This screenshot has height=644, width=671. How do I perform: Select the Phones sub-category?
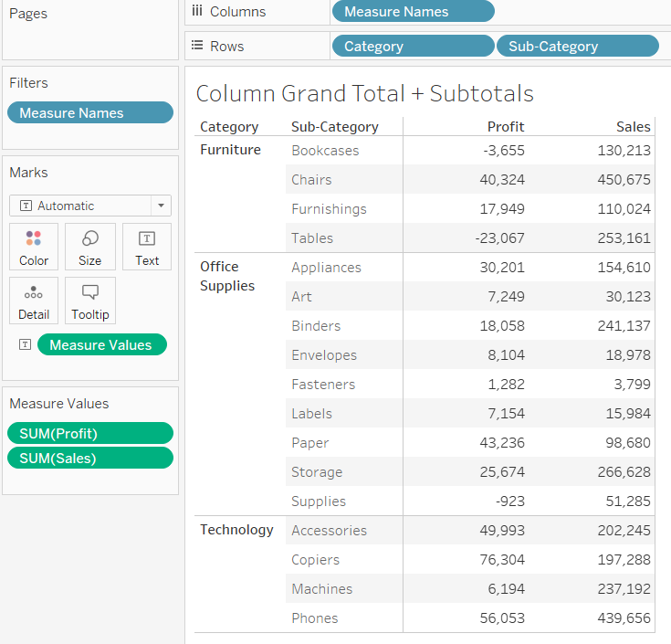(x=315, y=618)
